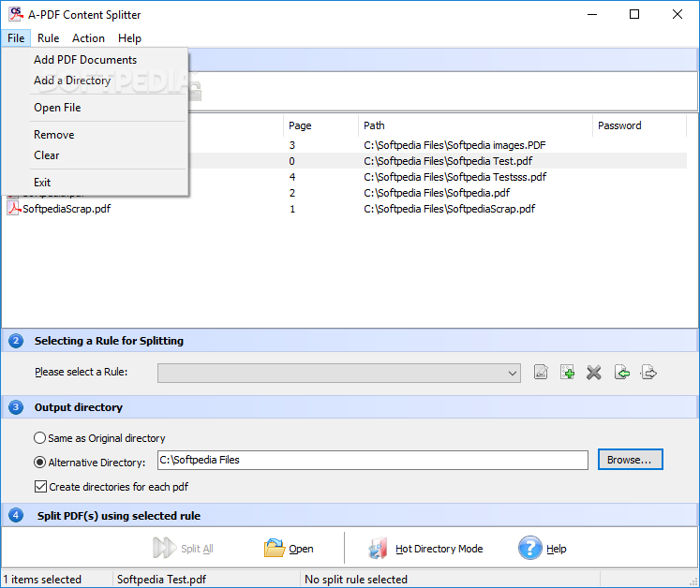The height and width of the screenshot is (588, 700).
Task: Click status bar text '1 items selected'
Action: pos(42,579)
